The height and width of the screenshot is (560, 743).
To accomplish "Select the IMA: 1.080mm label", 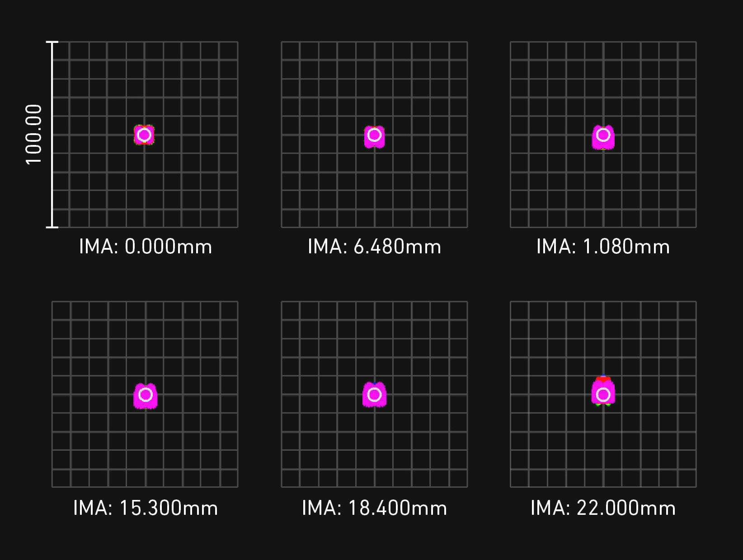I will 603,247.
